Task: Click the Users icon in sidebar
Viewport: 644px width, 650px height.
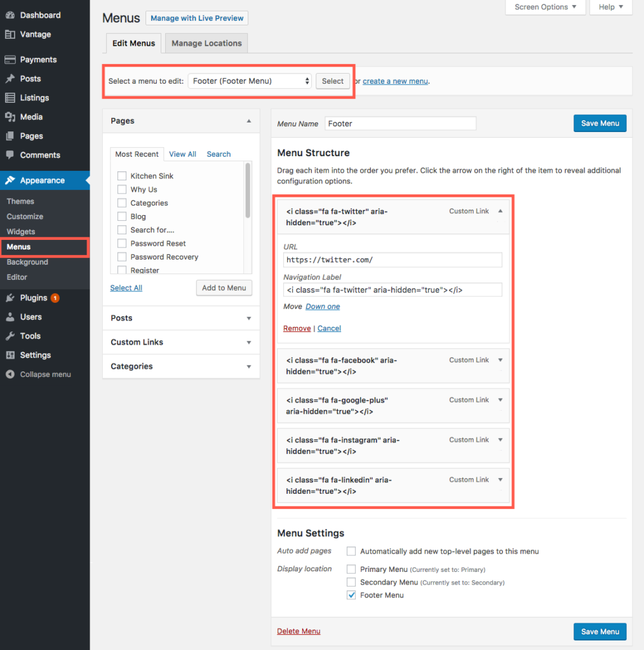Action: [x=11, y=316]
